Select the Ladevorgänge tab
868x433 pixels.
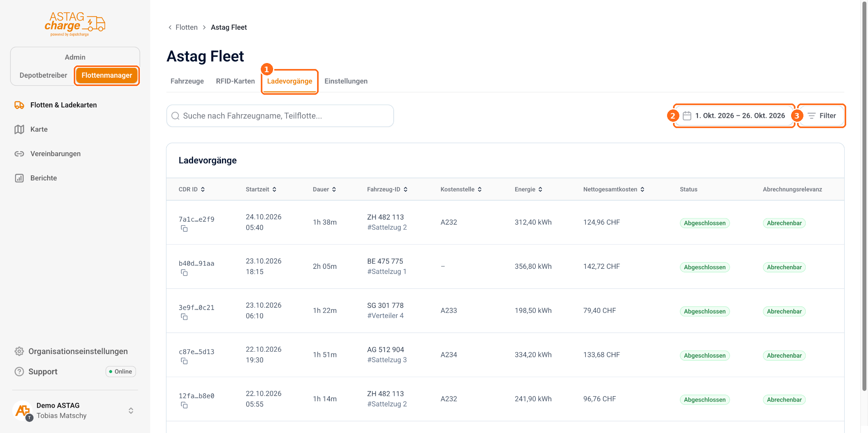(x=290, y=81)
